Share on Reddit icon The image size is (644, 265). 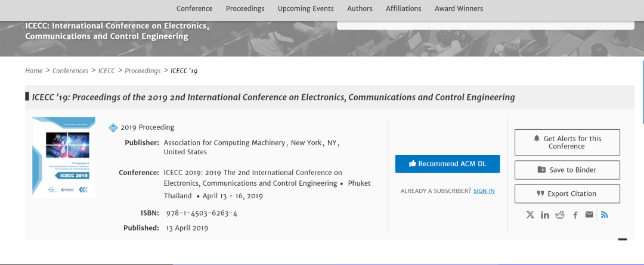point(560,215)
